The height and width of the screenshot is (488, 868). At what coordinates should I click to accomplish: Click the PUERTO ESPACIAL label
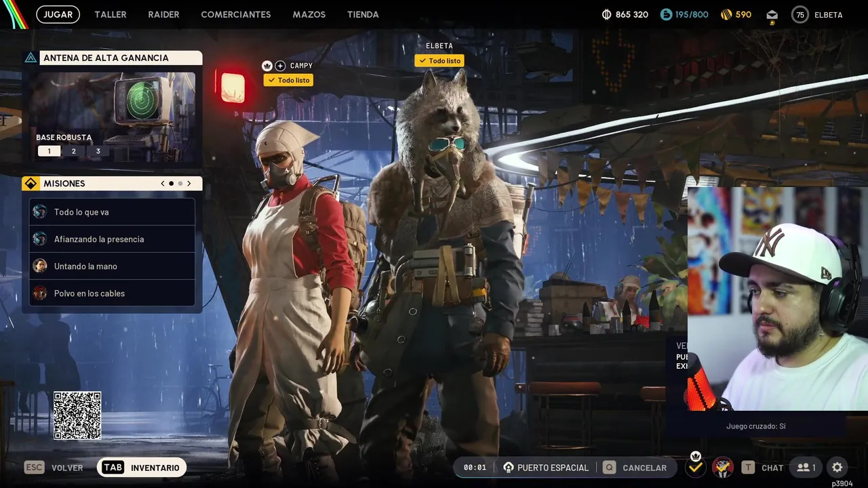pos(553,468)
